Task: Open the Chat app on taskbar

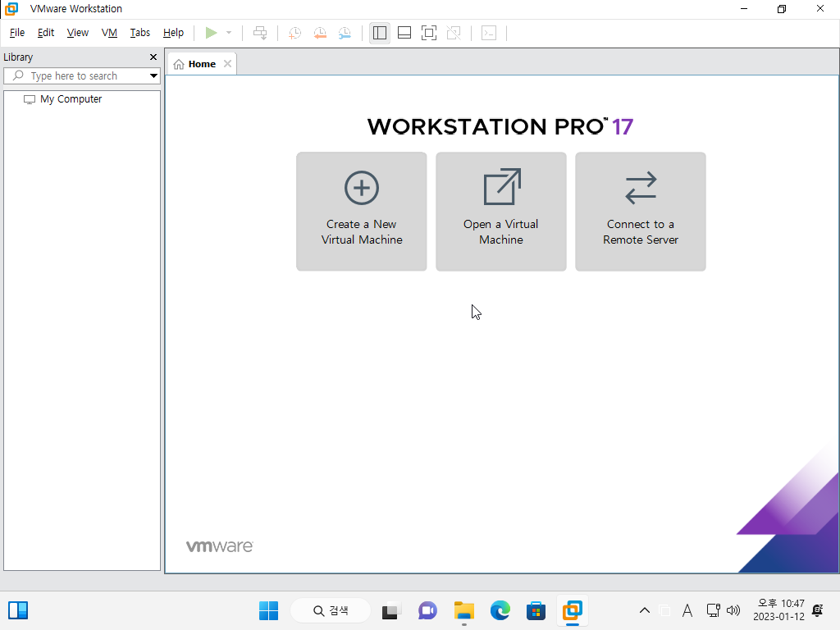Action: [x=427, y=610]
